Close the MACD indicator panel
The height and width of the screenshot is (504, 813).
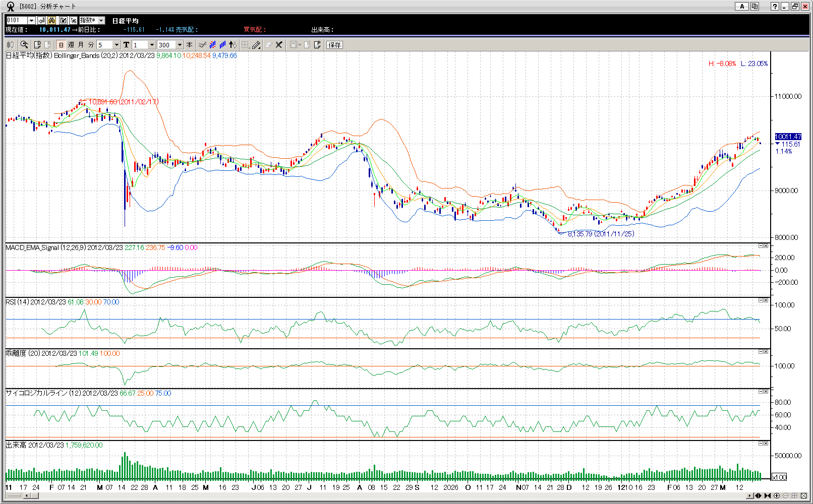click(x=766, y=246)
